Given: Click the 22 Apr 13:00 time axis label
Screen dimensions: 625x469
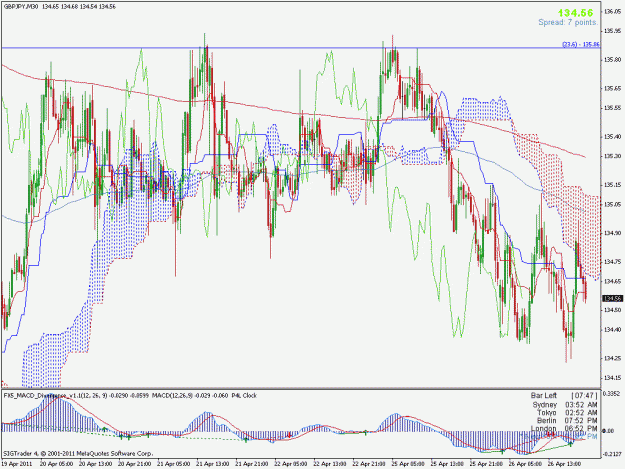Looking at the screenshot, I should click(330, 464).
